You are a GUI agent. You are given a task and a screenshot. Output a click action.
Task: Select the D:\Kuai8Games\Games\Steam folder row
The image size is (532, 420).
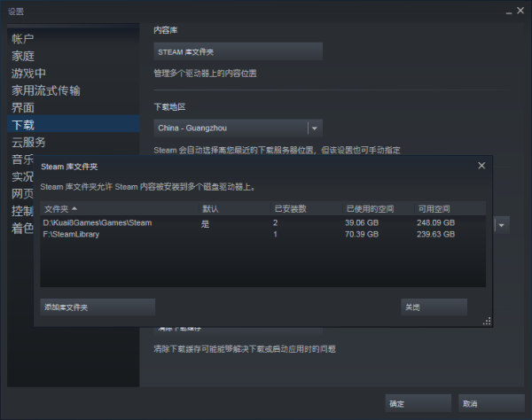point(263,222)
